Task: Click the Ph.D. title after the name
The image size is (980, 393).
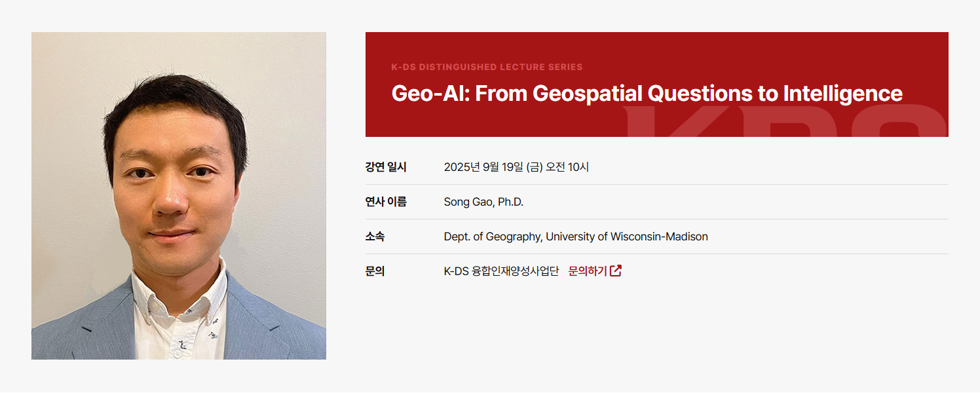Action: click(x=511, y=202)
